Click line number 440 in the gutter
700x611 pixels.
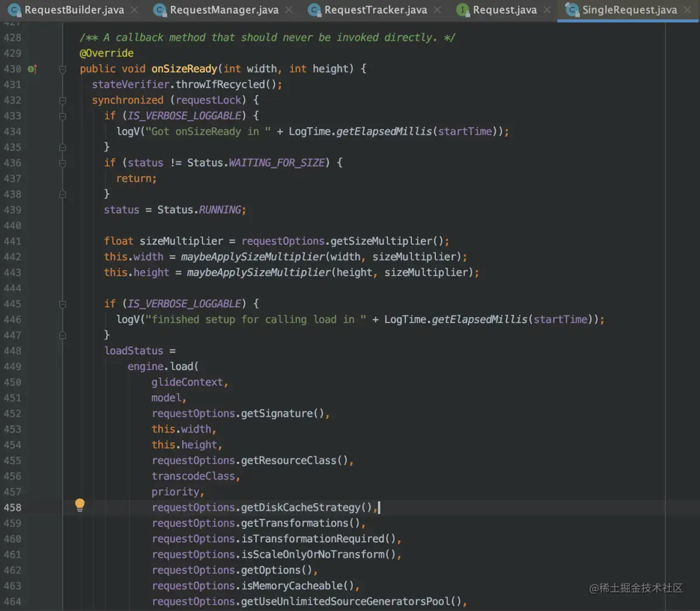tap(12, 226)
